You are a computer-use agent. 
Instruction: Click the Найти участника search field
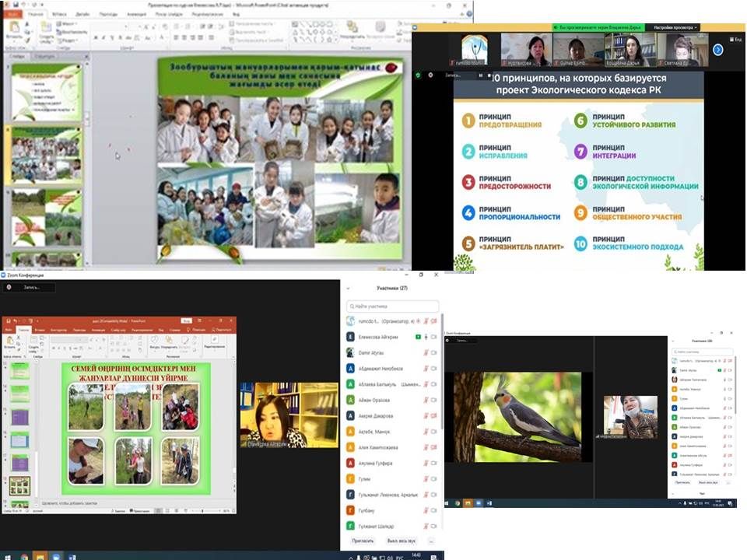(x=393, y=306)
